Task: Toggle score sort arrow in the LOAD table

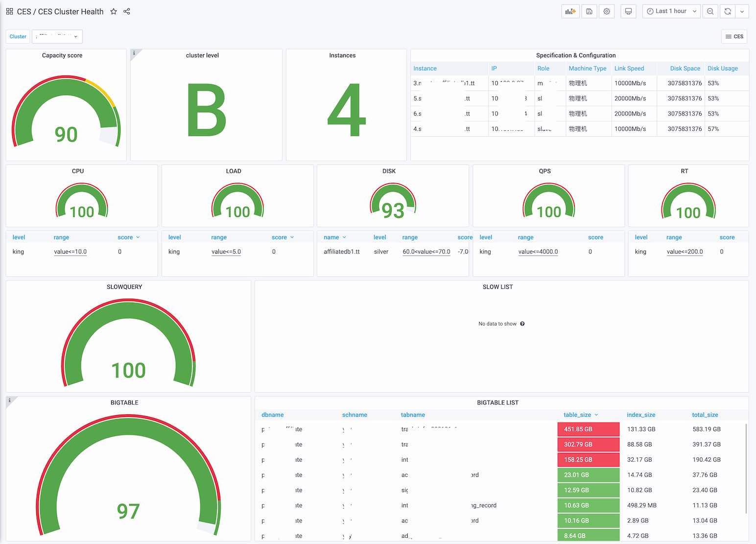Action: point(292,237)
